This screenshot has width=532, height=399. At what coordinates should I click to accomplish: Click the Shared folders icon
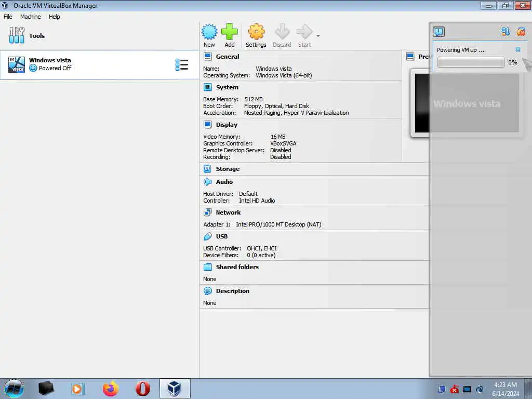[x=207, y=267]
